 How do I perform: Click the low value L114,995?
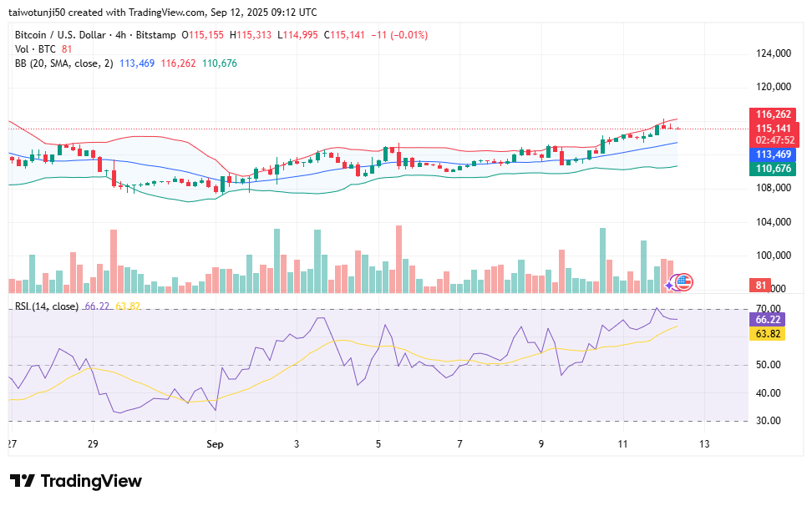tap(297, 35)
